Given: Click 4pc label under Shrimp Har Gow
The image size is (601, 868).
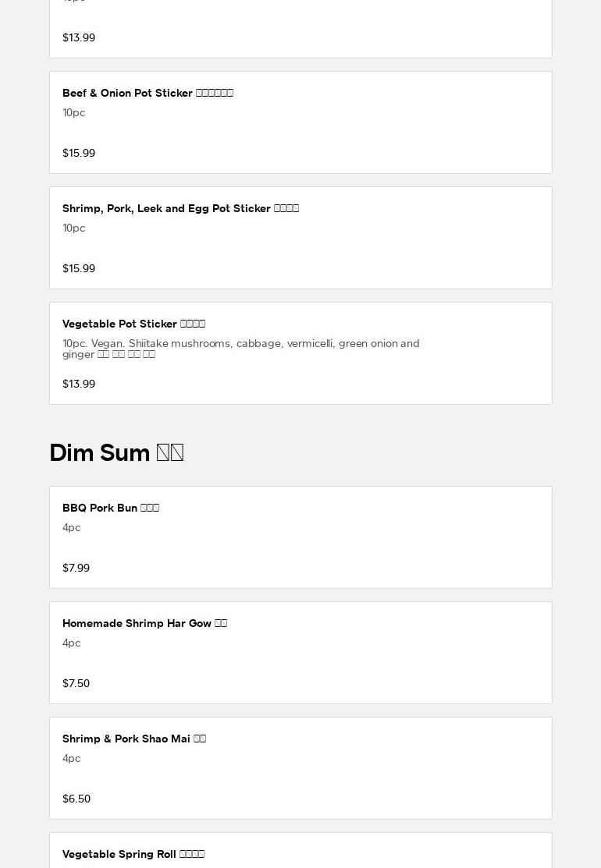Looking at the screenshot, I should pos(71,643).
